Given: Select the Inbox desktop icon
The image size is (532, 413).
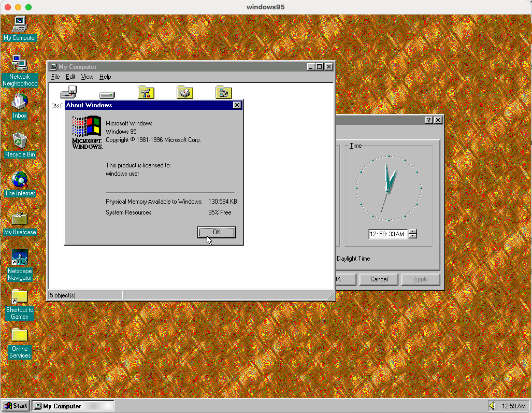Looking at the screenshot, I should (x=20, y=101).
